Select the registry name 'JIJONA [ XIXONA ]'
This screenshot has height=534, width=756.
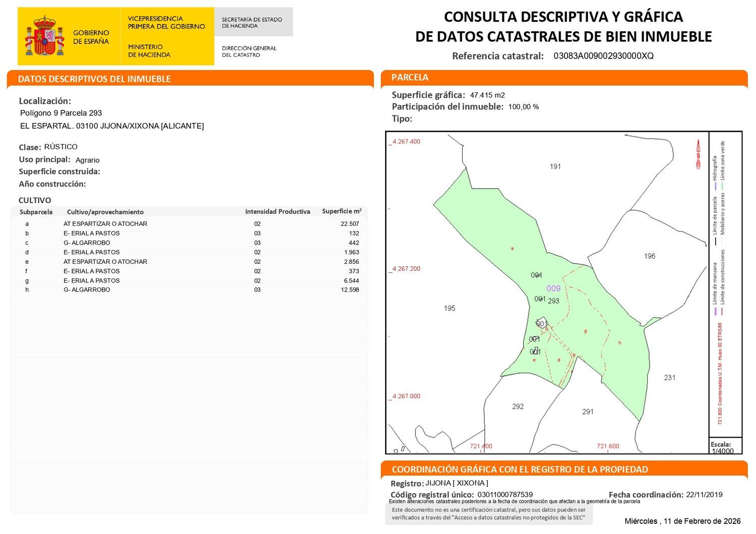[x=457, y=483]
